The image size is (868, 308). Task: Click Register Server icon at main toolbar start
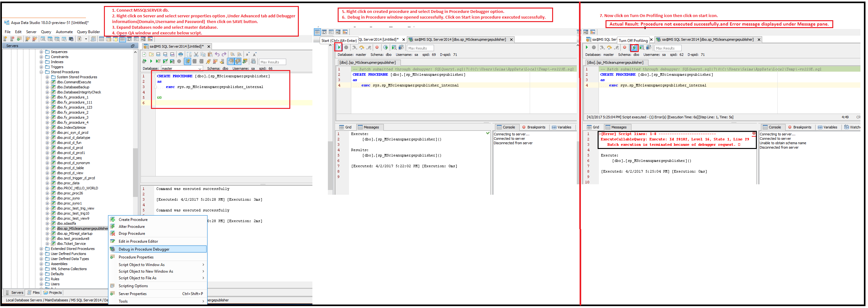pos(5,39)
